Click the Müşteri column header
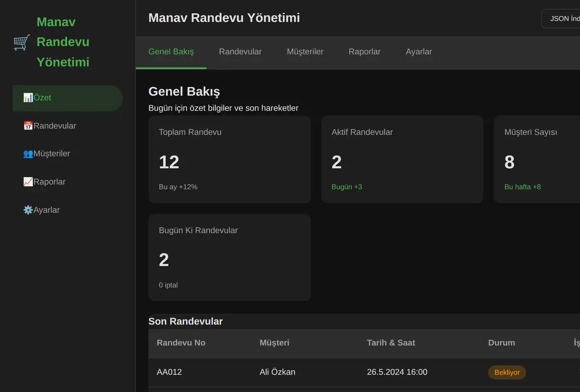The width and height of the screenshot is (580, 392). (275, 343)
